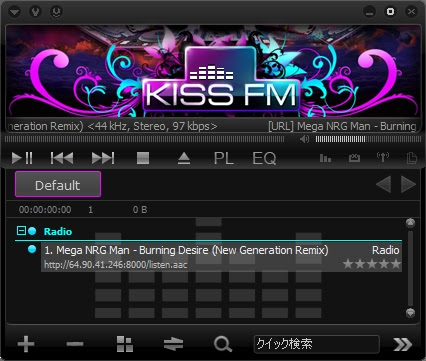Click the cassette recorder icon

click(354, 158)
